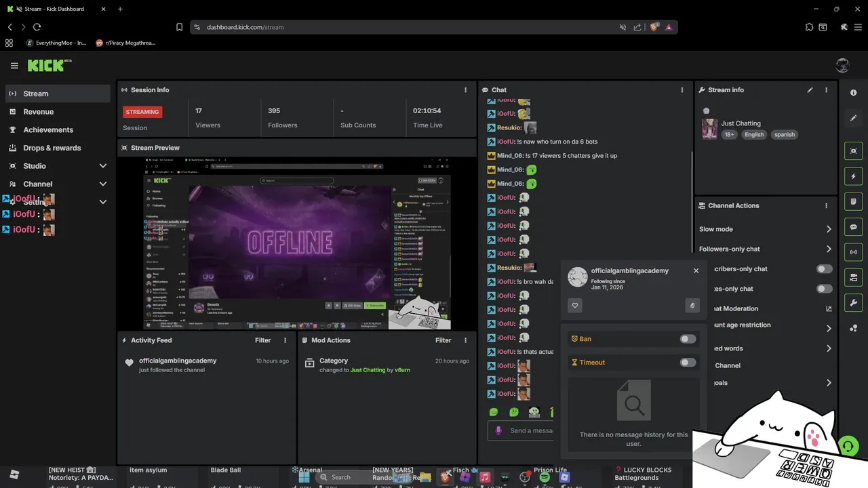Close the officialgamblingacademy user card

click(696, 270)
